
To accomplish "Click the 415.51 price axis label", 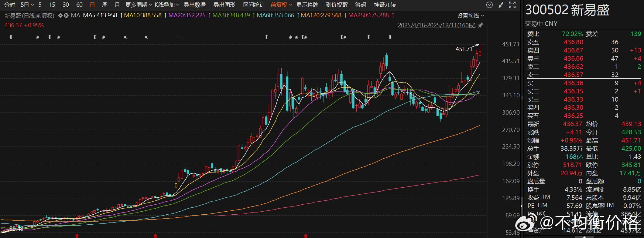I will pyautogui.click(x=511, y=61).
